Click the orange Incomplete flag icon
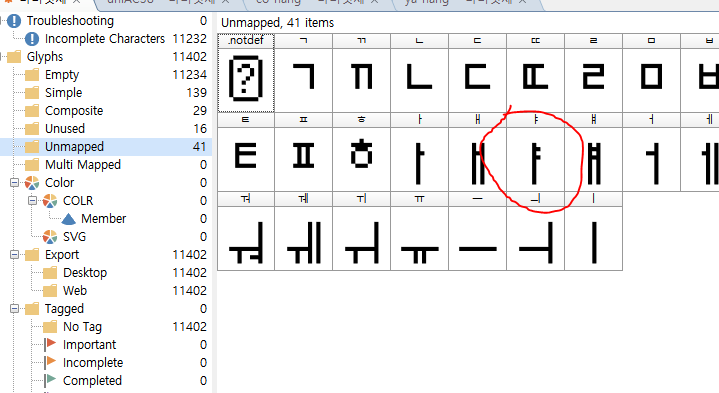This screenshot has width=719, height=393. 50,362
